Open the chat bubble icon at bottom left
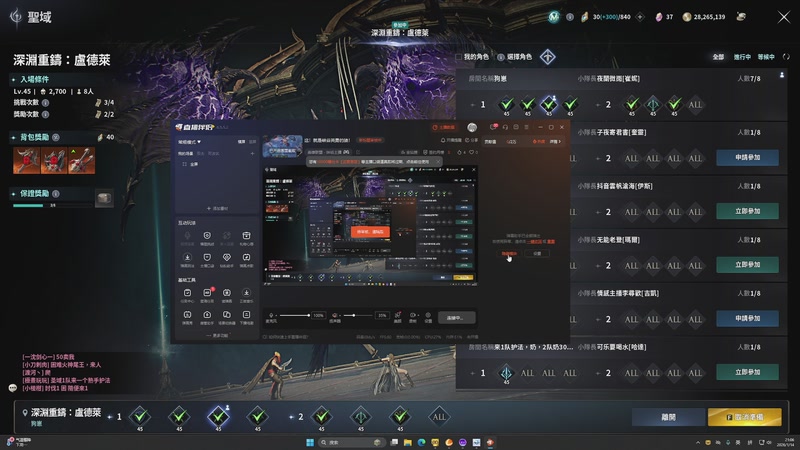 [x=13, y=388]
